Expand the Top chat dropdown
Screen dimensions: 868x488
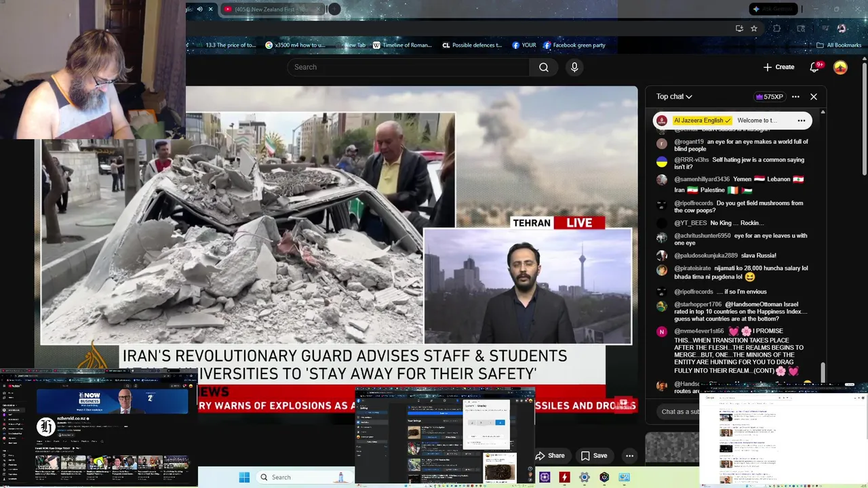point(674,97)
